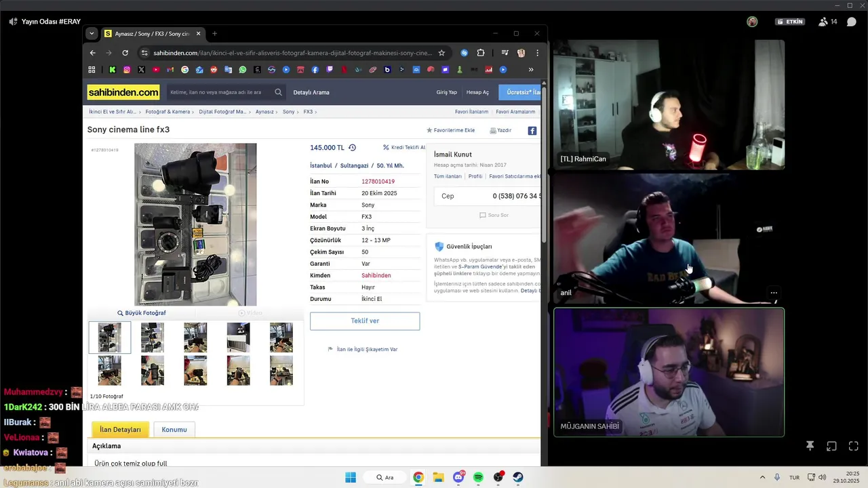
Task: Switch to the İlan Detayları tab
Action: (120, 430)
